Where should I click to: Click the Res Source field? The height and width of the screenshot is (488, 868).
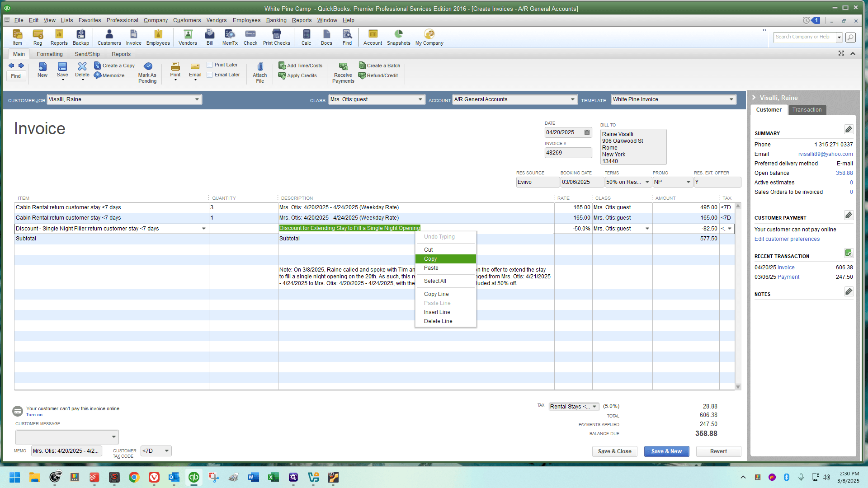click(538, 182)
